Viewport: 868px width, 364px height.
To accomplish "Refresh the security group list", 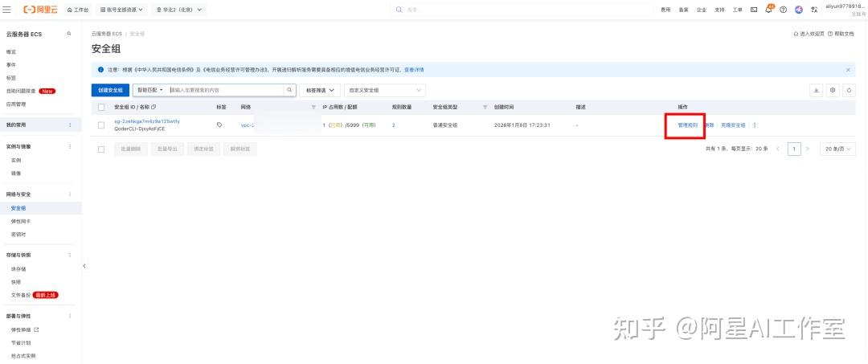I will pyautogui.click(x=850, y=90).
